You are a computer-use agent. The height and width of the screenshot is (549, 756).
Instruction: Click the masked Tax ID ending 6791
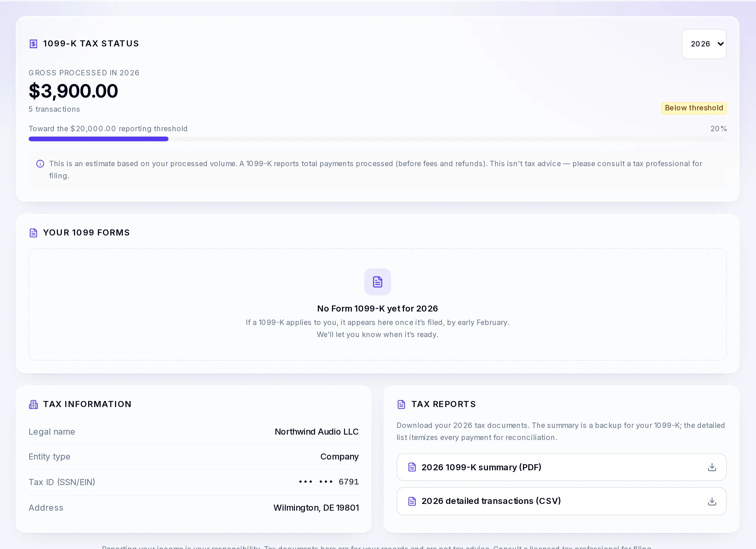pyautogui.click(x=329, y=482)
